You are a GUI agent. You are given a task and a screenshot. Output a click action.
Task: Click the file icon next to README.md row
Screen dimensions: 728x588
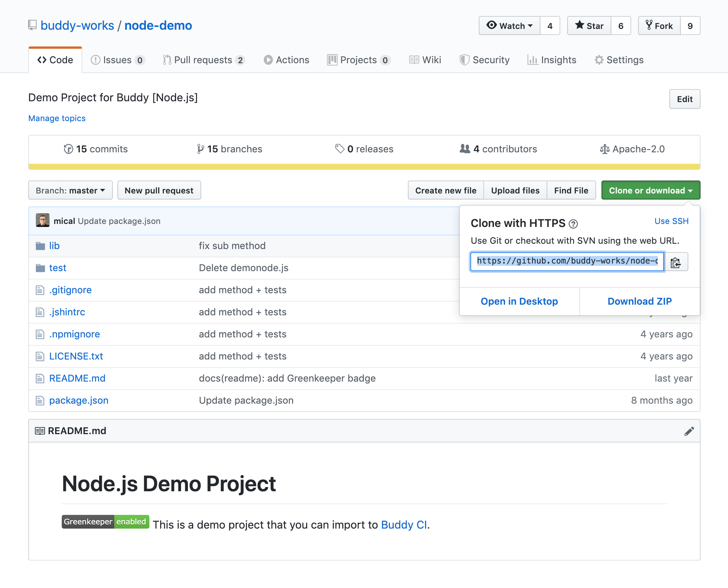(40, 379)
